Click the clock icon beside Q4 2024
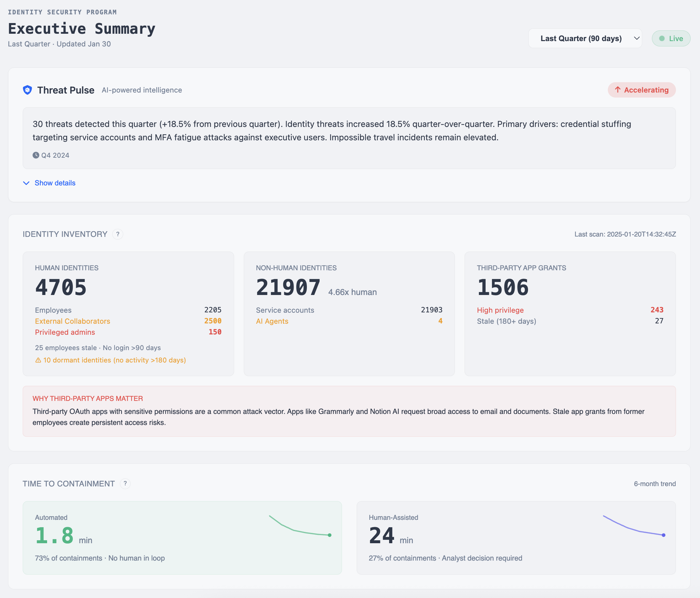The height and width of the screenshot is (598, 700). point(36,155)
